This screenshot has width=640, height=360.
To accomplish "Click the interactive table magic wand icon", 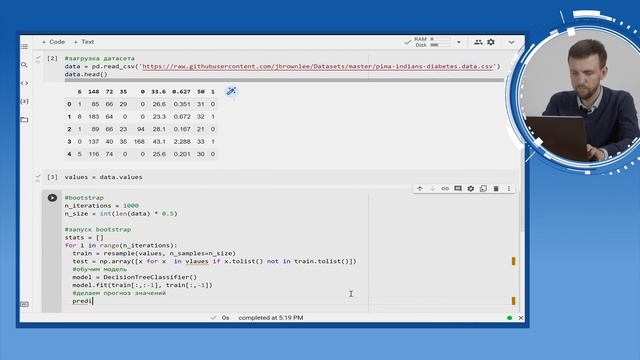I will [x=231, y=91].
